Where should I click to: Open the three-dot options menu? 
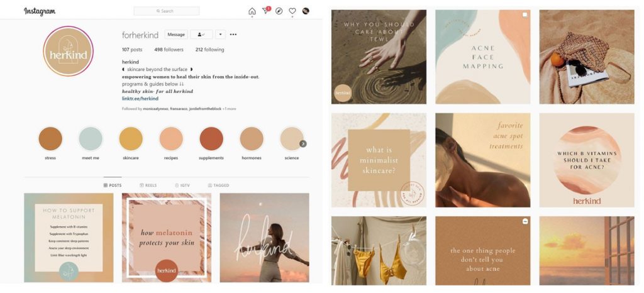point(233,35)
